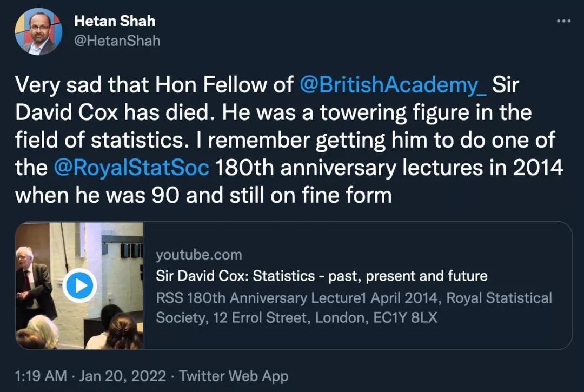Select the display name Hetan Shah
584x392 pixels.
point(115,21)
